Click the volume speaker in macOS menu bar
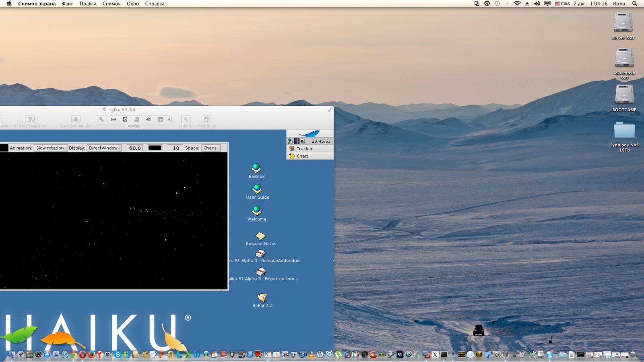The image size is (644, 362). coord(537,4)
